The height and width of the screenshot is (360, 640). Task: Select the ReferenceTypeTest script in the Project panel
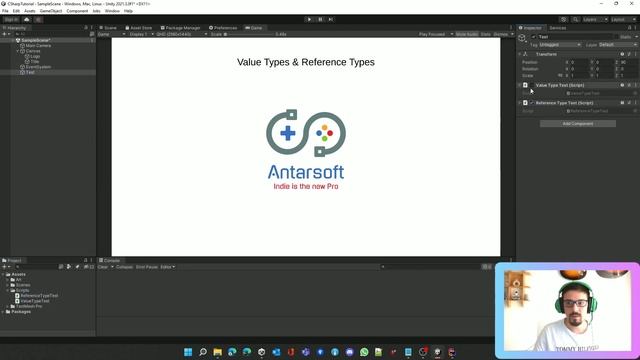coord(37,296)
